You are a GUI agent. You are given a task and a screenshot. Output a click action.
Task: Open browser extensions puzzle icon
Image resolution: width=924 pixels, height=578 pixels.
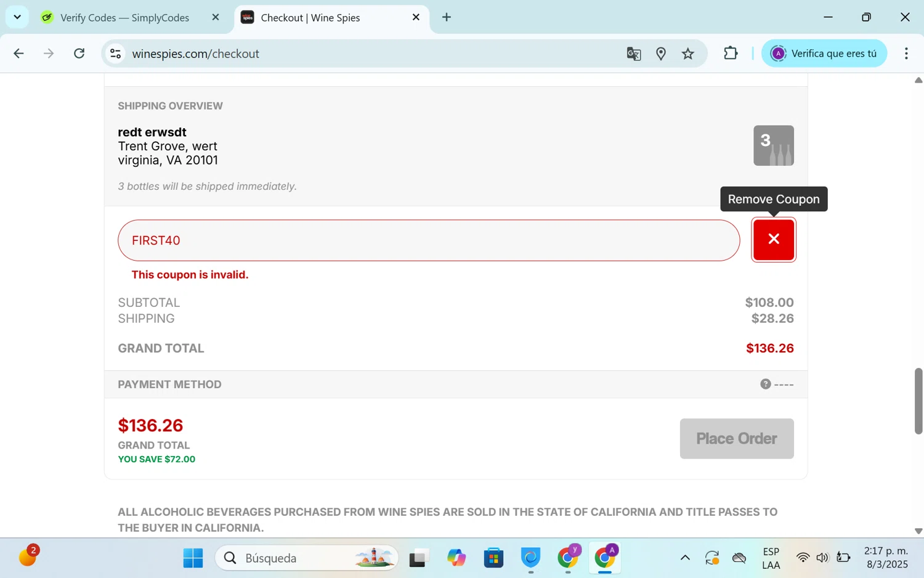click(731, 54)
